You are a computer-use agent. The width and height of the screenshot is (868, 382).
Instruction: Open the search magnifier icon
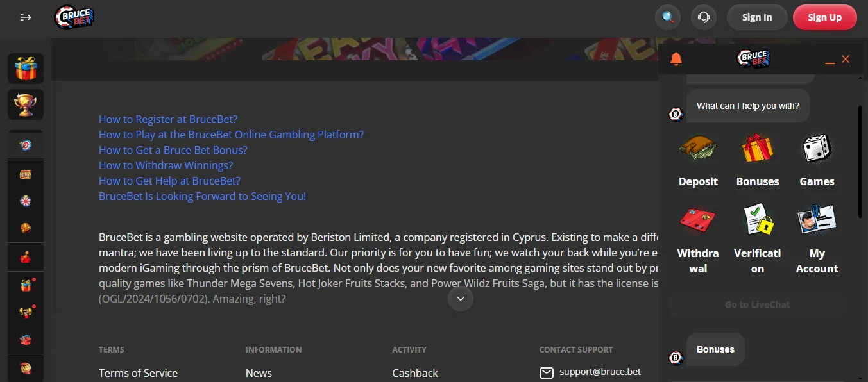pyautogui.click(x=668, y=17)
